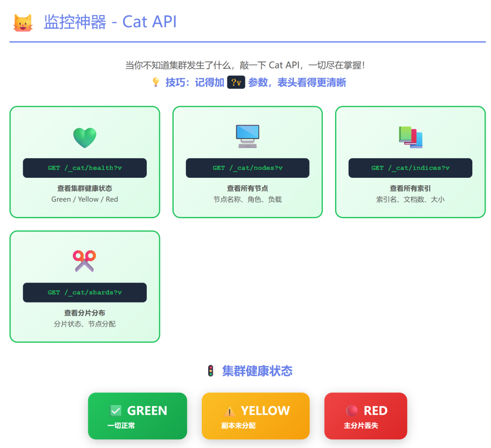The height and width of the screenshot is (448, 491).
Task: Click the warning triangle icon in YELLOW card
Action: click(230, 411)
